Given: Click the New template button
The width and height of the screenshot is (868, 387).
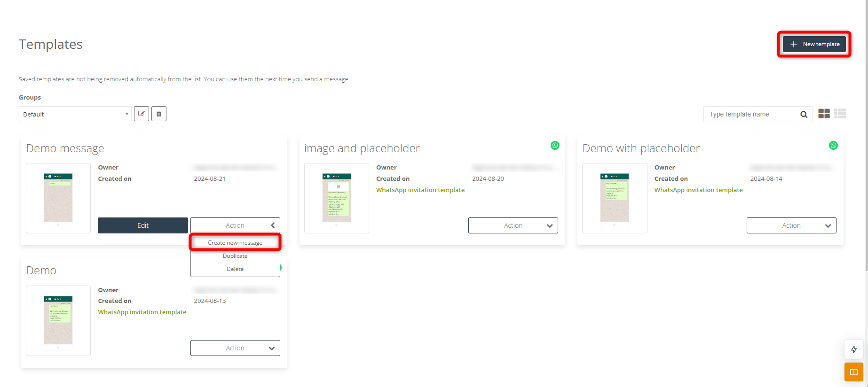Looking at the screenshot, I should click(814, 44).
